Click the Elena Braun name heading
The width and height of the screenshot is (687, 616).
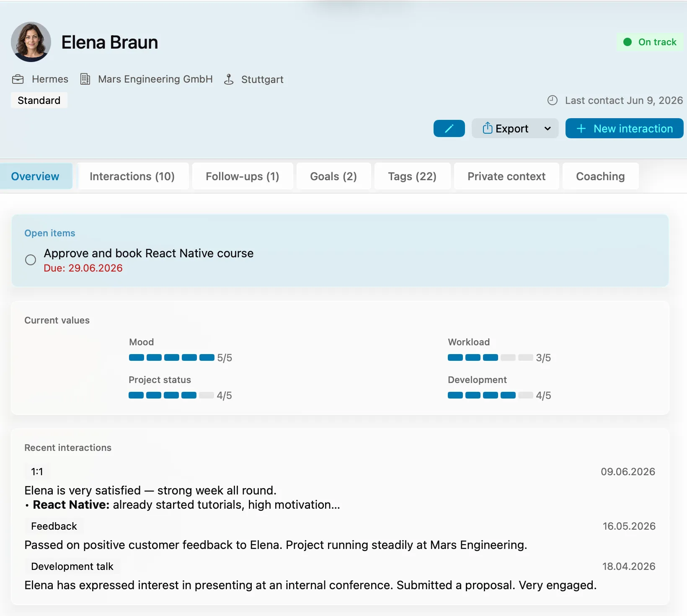click(110, 42)
